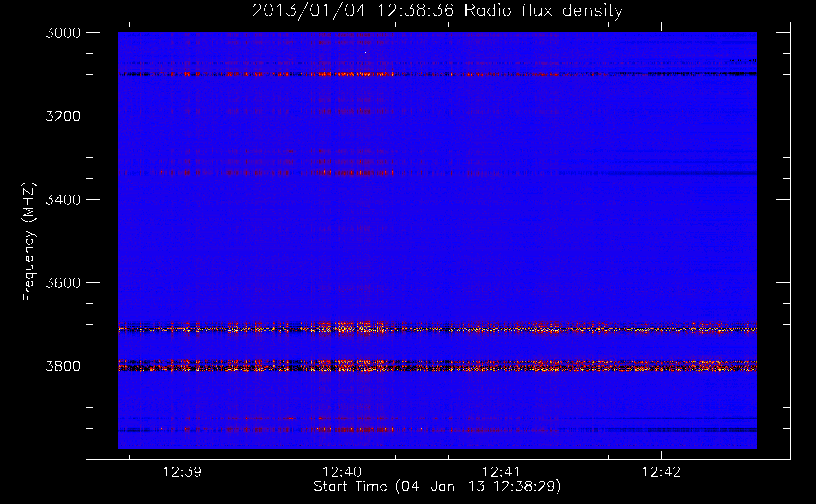Click the 3600 frequency tick label

(63, 283)
